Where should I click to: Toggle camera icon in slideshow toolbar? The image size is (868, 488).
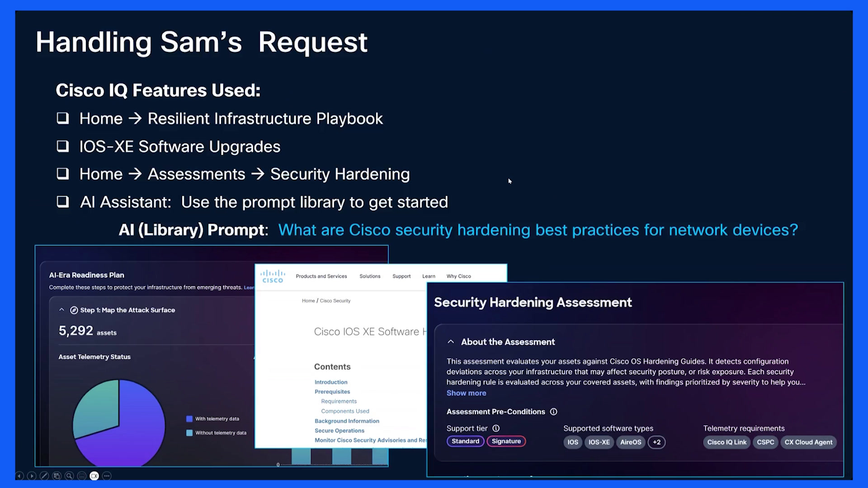(94, 476)
